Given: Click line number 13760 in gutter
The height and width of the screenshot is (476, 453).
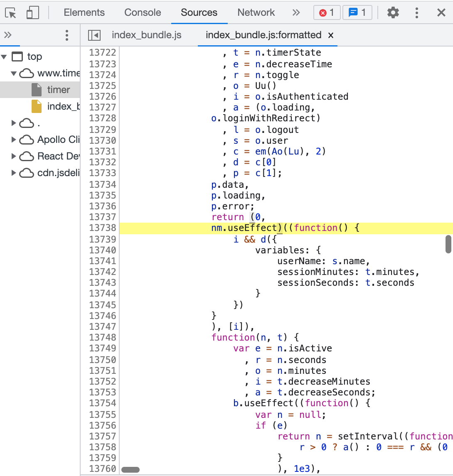Looking at the screenshot, I should point(102,469).
